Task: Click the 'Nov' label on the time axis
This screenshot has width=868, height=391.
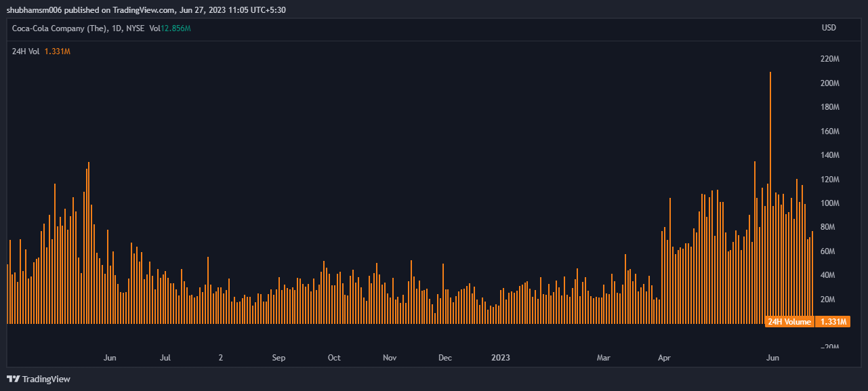Action: 390,358
